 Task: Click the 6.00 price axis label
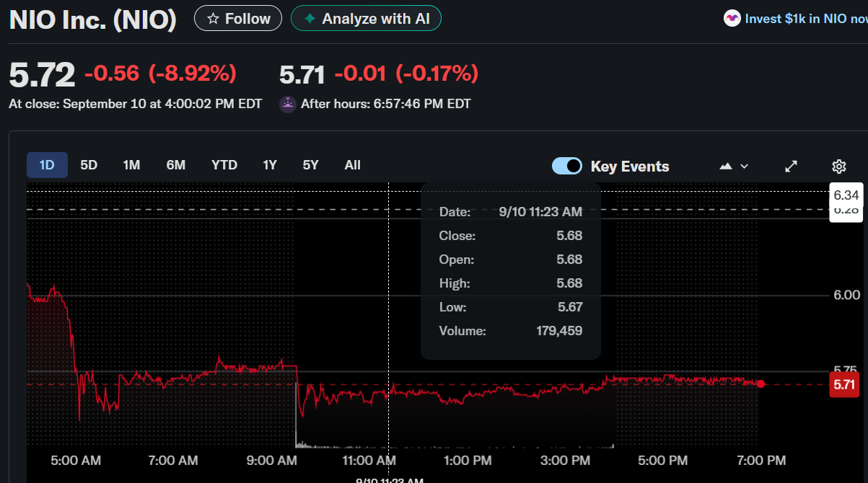(847, 295)
